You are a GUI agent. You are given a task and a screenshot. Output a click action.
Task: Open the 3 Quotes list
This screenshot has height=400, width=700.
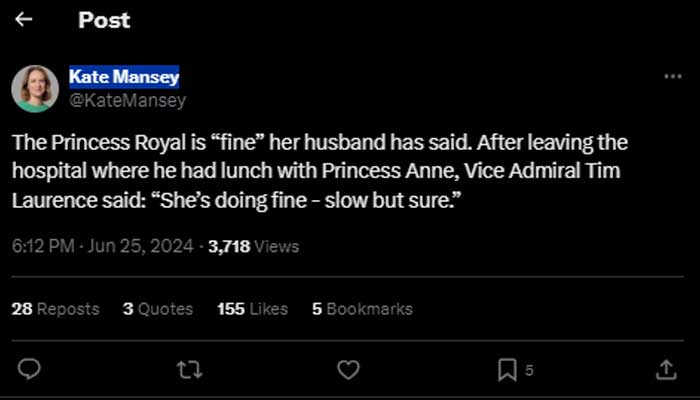pyautogui.click(x=158, y=309)
